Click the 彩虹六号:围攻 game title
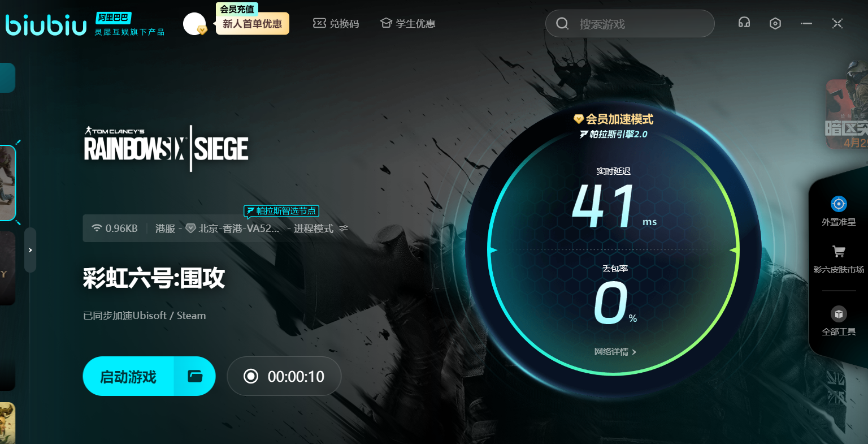868x444 pixels. coord(154,278)
